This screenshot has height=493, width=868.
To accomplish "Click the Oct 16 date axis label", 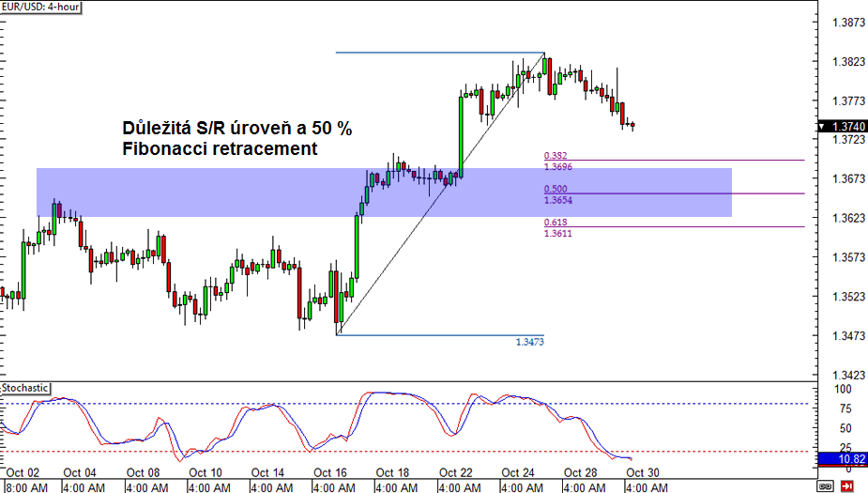I will [330, 472].
